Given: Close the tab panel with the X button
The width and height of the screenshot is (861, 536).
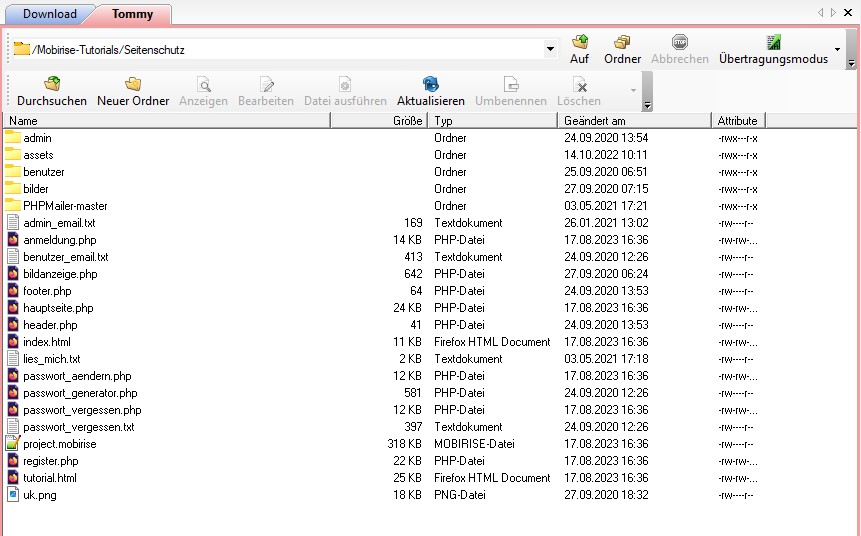Looking at the screenshot, I should click(849, 13).
